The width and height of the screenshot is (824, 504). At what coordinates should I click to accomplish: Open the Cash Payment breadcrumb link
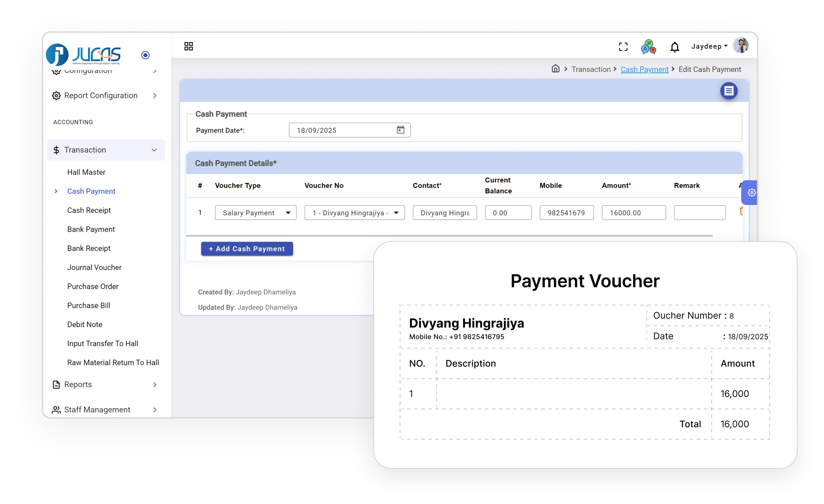point(644,69)
